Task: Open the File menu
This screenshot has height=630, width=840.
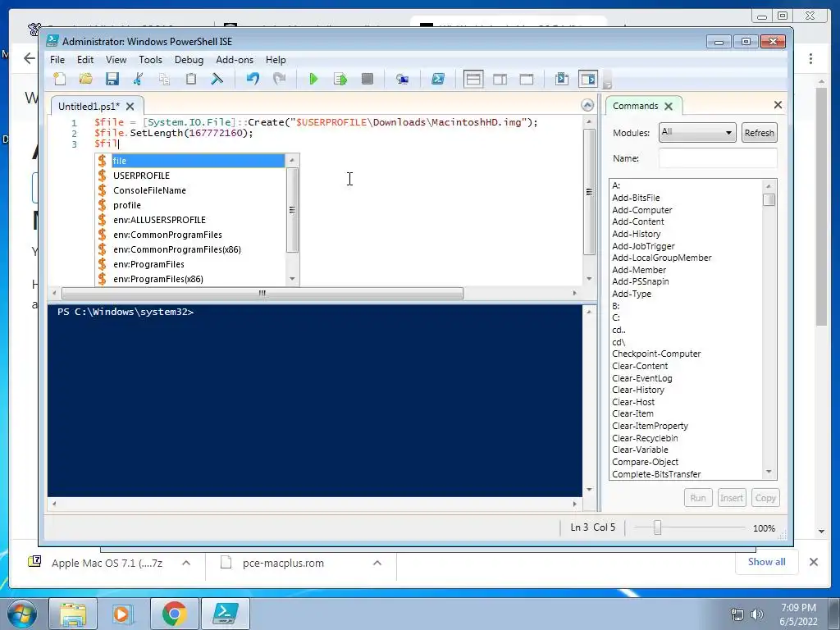Action: (x=57, y=59)
